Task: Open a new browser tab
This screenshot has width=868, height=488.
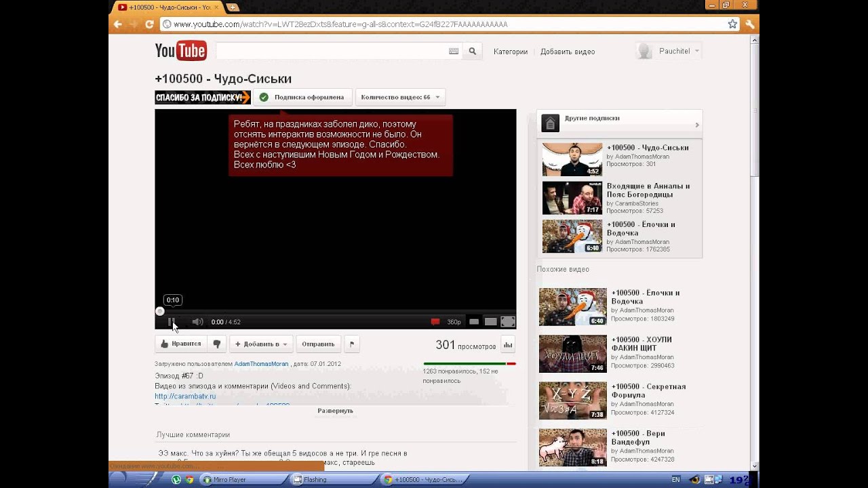Action: [x=232, y=7]
